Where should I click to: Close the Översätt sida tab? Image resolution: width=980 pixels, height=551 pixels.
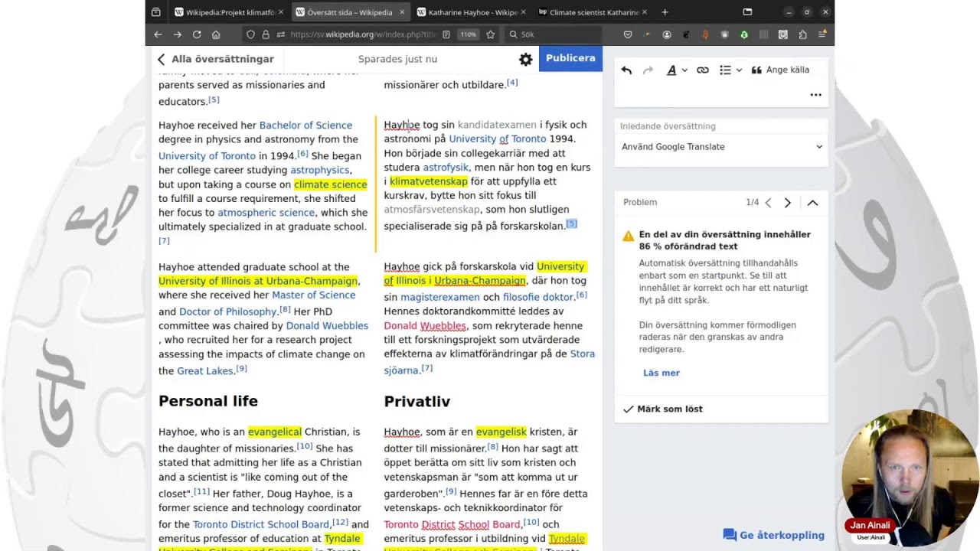pyautogui.click(x=401, y=12)
